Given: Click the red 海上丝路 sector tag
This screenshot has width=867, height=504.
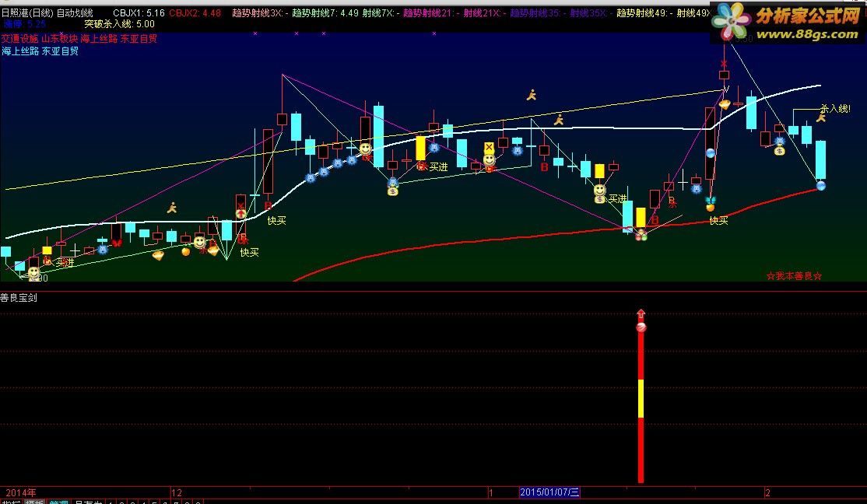Looking at the screenshot, I should click(x=99, y=39).
